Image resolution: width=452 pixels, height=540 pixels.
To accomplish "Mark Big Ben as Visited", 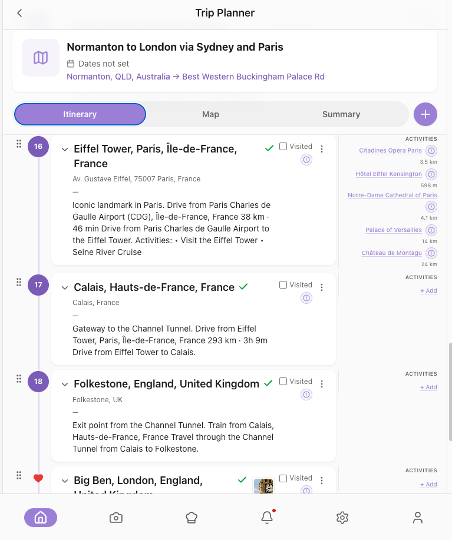I will point(283,478).
